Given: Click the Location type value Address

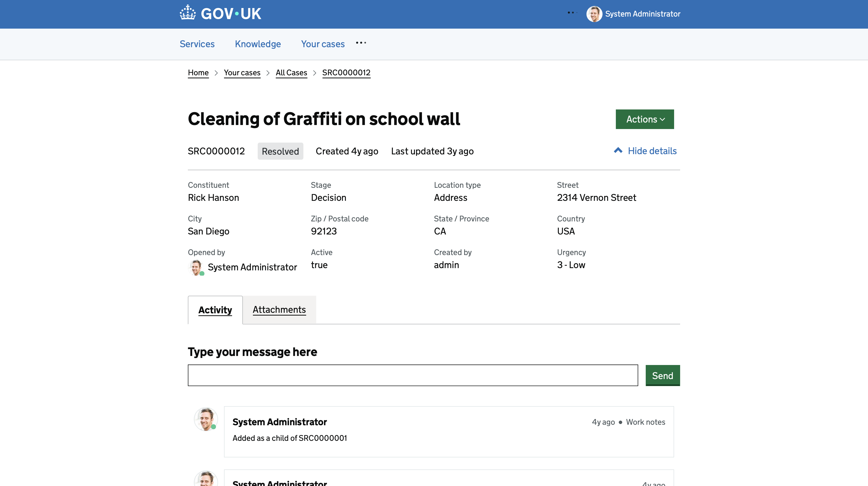Looking at the screenshot, I should (x=451, y=198).
